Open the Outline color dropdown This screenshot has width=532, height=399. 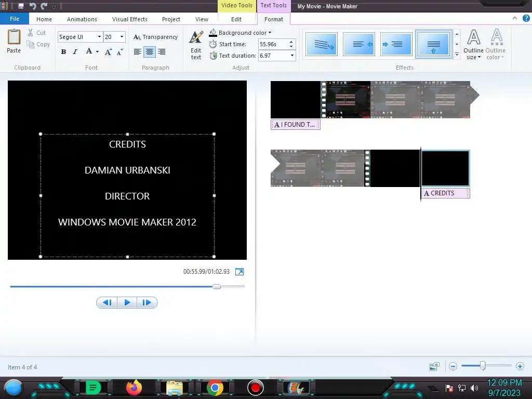click(x=496, y=45)
